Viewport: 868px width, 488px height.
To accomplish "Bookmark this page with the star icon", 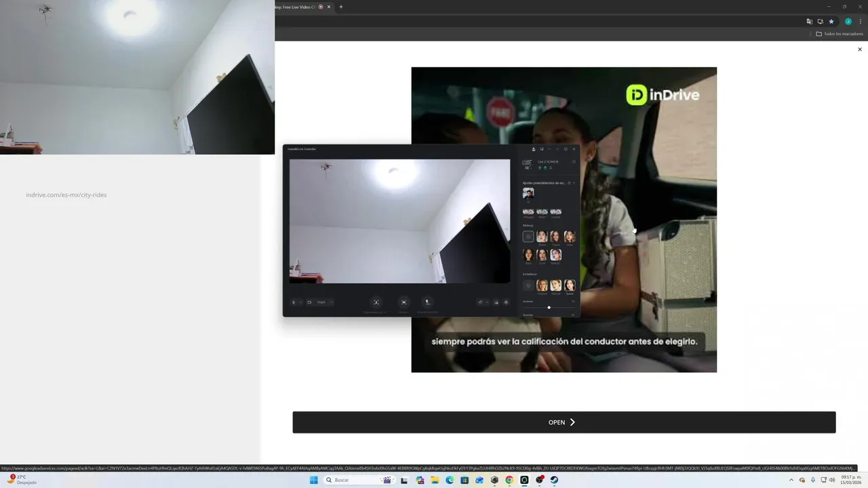I will (x=831, y=22).
